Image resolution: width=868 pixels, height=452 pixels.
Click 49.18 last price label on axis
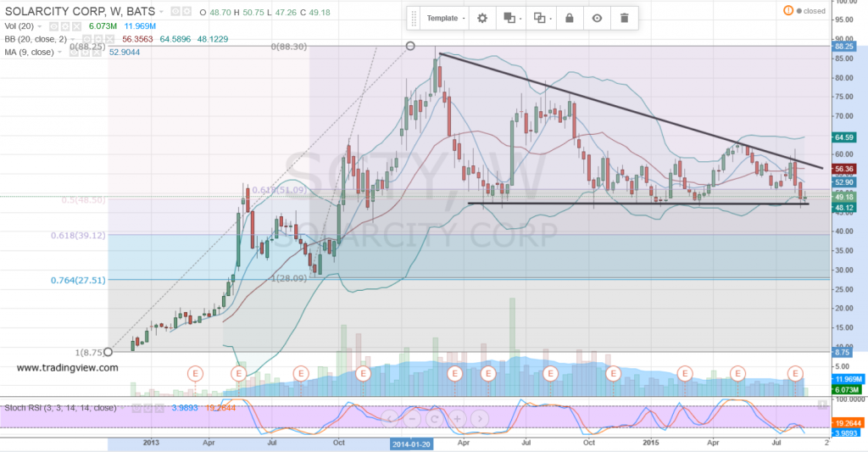(x=843, y=198)
